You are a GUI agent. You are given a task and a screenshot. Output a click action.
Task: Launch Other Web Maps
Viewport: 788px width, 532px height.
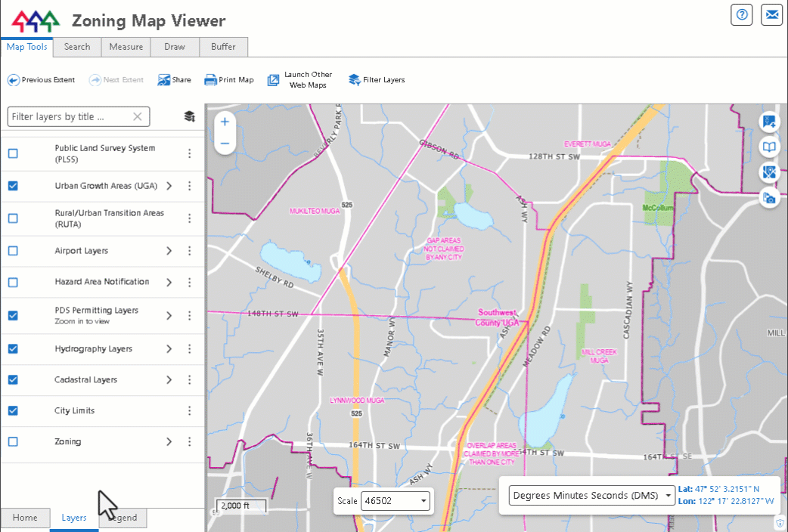(300, 80)
